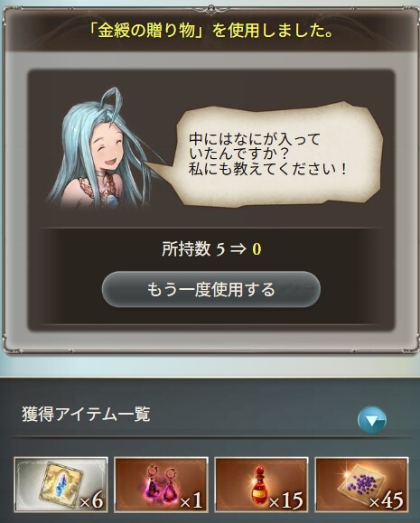This screenshot has width=420, height=523.
Task: Click the ×45 quantity on berries item
Action: (387, 500)
